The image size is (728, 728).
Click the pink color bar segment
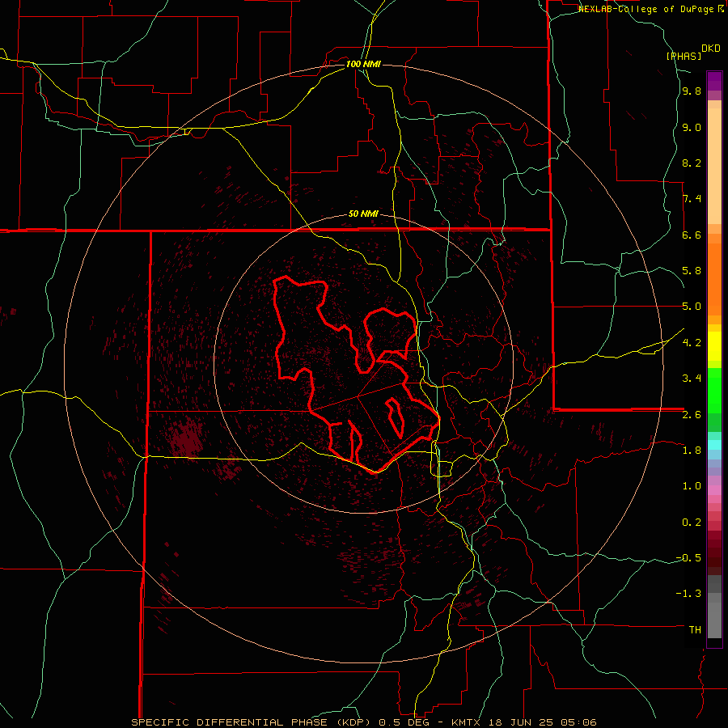point(714,490)
